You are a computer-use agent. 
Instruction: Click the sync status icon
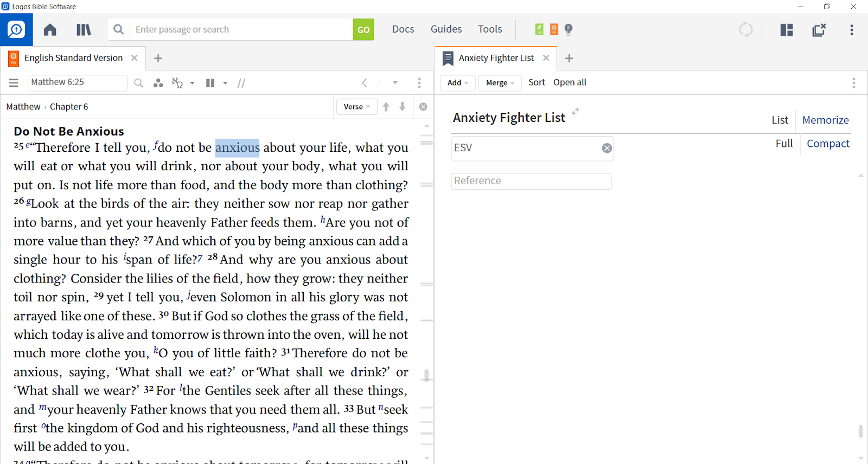[x=746, y=29]
